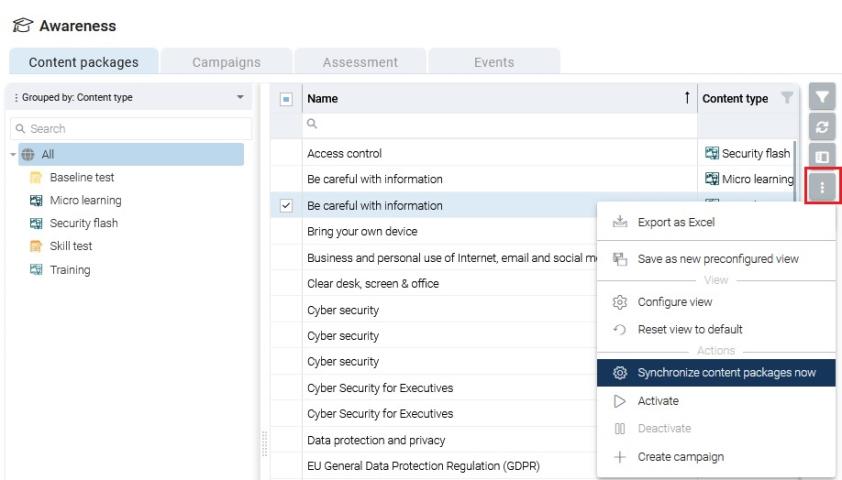
Task: Select the Baseline test folder icon
Action: (x=36, y=178)
